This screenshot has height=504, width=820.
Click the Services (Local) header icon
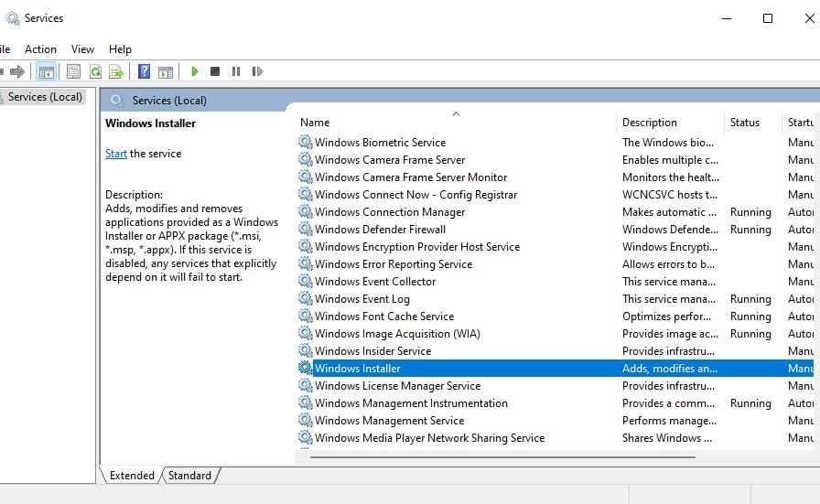[x=116, y=101]
